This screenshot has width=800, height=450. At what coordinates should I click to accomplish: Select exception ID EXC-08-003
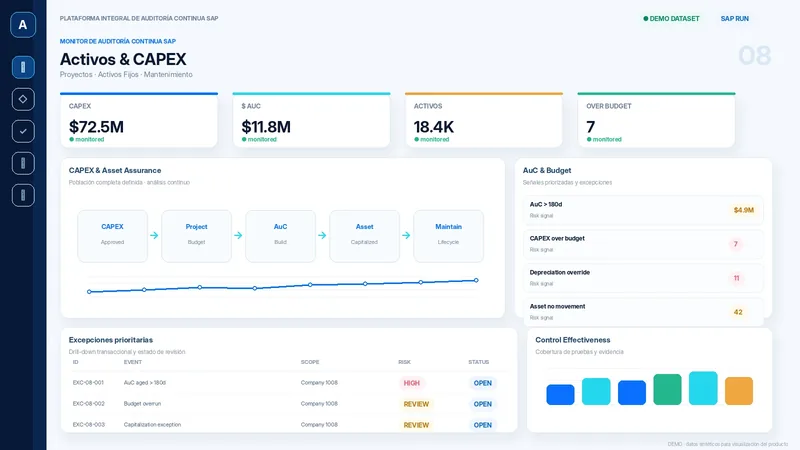click(x=88, y=424)
